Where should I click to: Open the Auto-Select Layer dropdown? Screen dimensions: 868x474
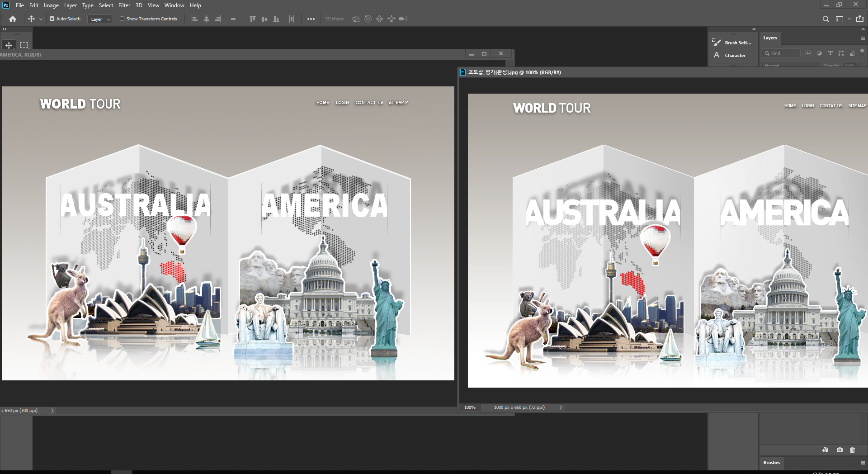[100, 19]
